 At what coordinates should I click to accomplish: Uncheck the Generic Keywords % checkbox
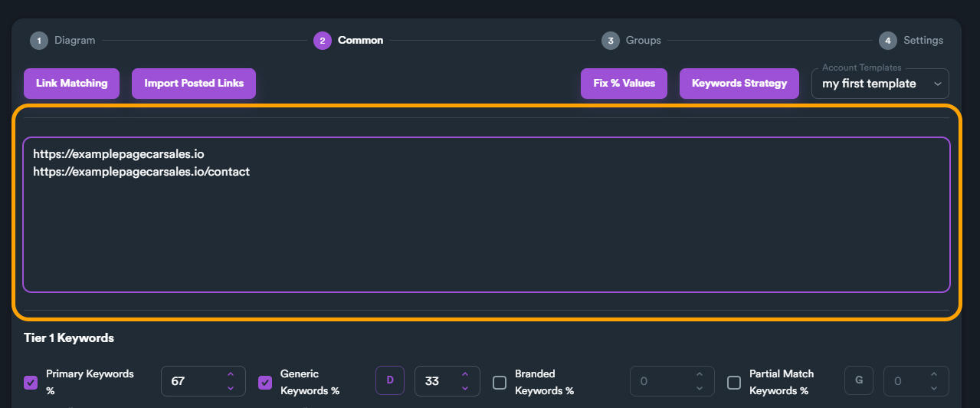pos(265,382)
